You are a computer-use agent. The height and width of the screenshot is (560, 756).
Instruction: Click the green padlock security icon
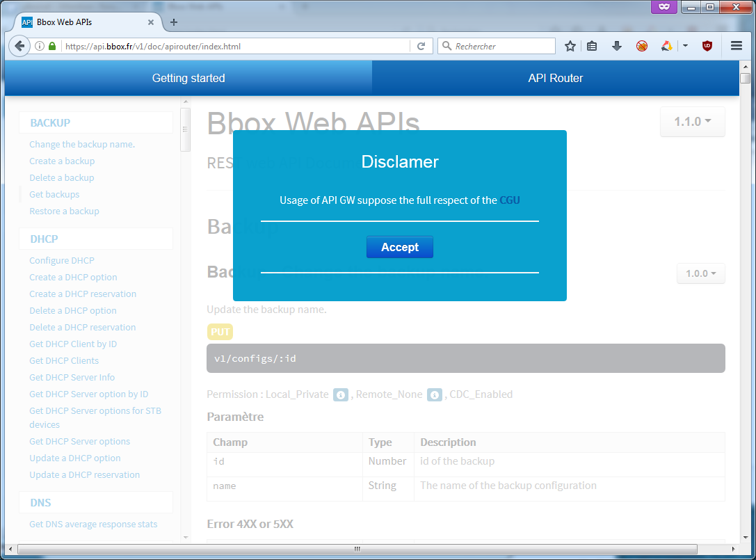(x=52, y=47)
